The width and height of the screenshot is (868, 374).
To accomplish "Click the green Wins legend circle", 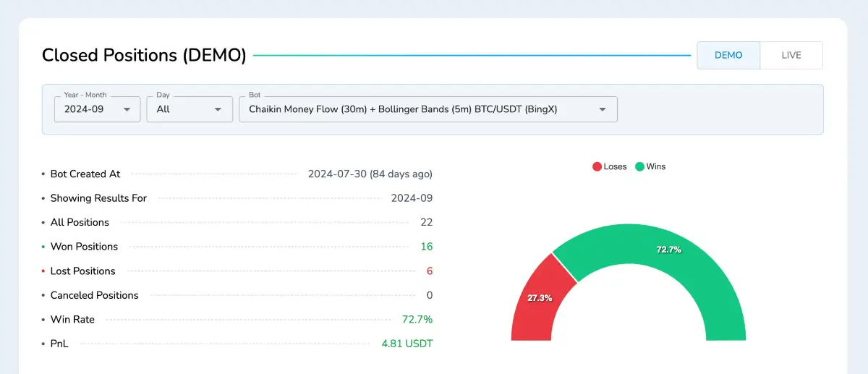I will point(639,166).
